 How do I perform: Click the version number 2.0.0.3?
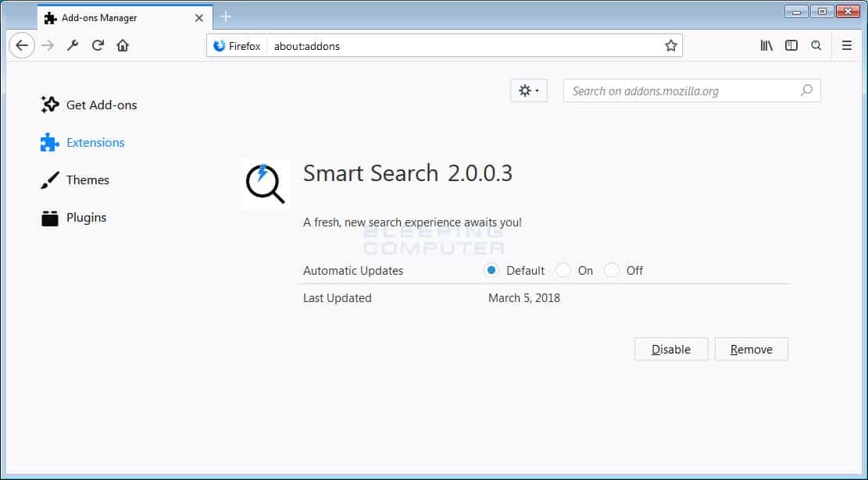480,173
